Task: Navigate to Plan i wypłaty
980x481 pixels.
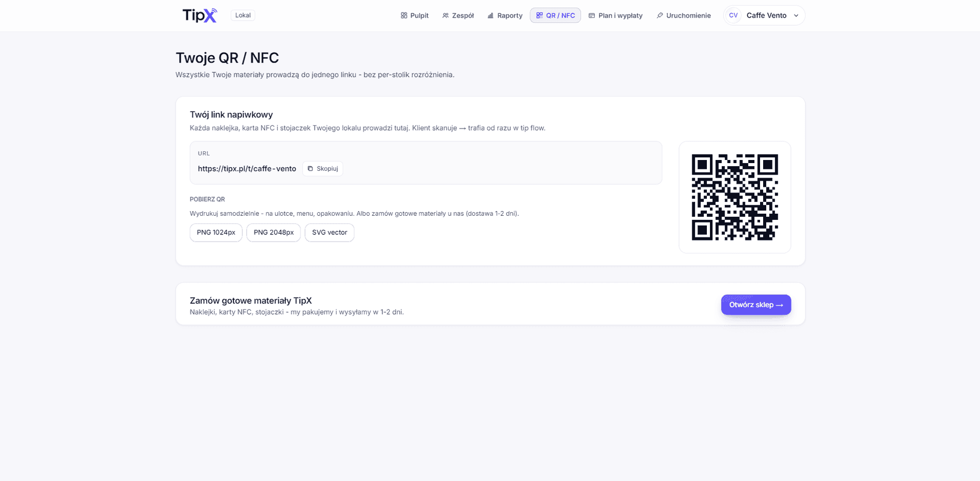Action: click(615, 15)
